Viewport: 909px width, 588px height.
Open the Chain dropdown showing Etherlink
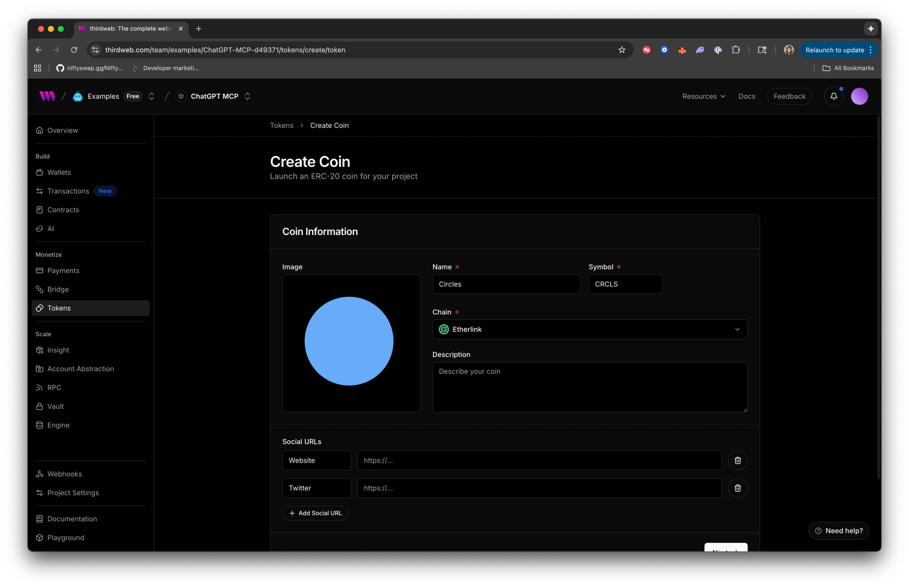pos(589,329)
